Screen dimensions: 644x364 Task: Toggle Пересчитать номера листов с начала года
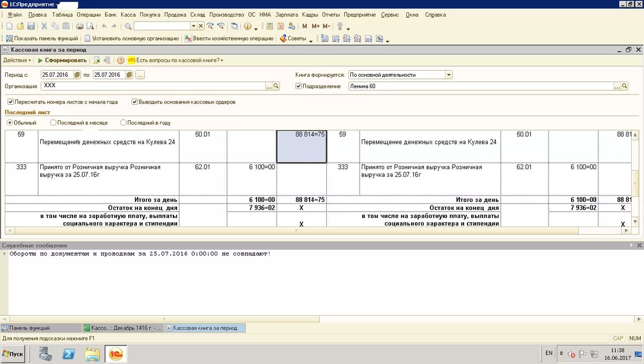(11, 101)
